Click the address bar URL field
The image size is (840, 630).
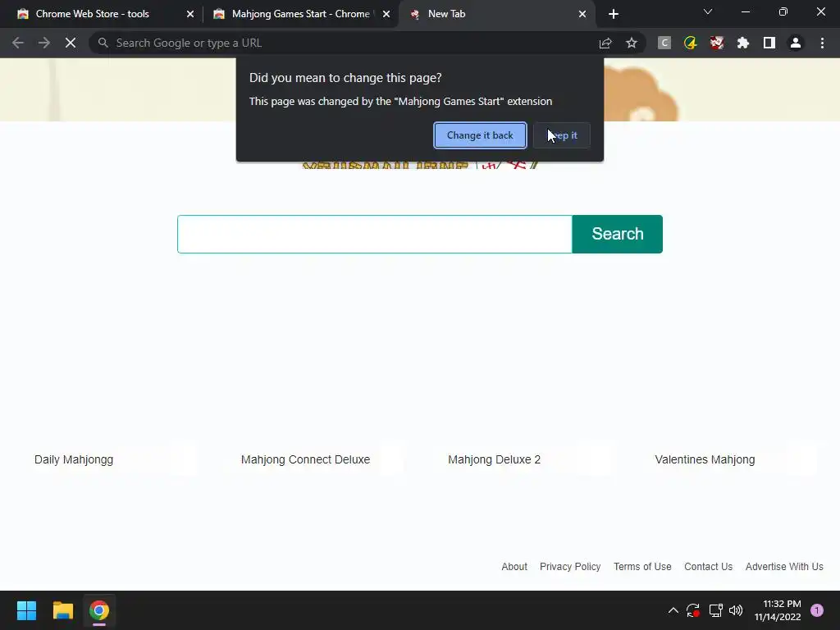point(343,43)
